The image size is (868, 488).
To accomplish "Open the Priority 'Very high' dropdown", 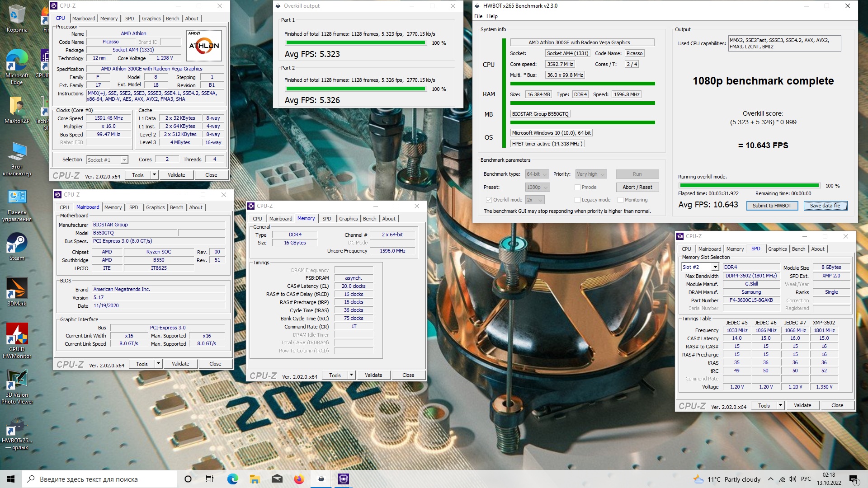I will (x=590, y=174).
